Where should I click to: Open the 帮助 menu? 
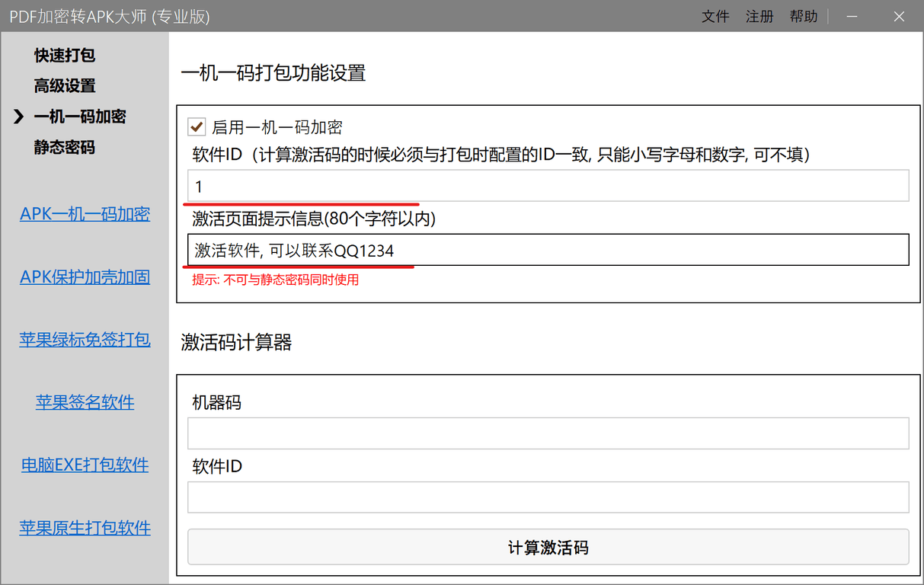pyautogui.click(x=804, y=16)
